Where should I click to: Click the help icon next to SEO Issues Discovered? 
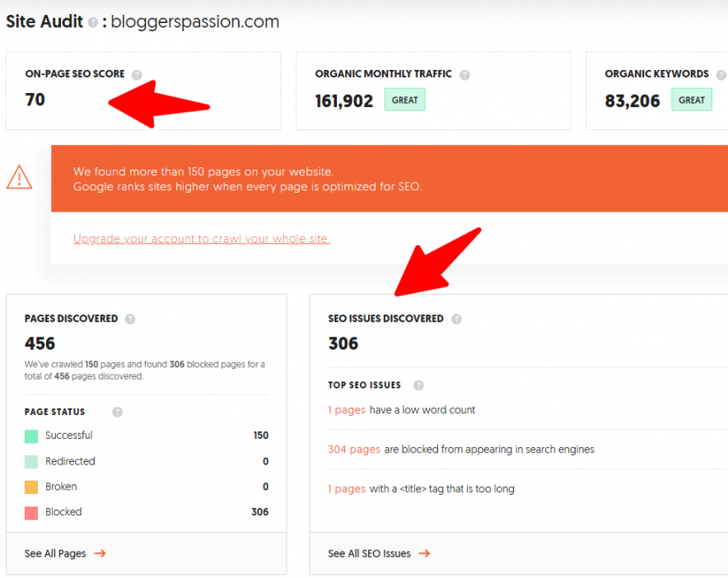(456, 319)
